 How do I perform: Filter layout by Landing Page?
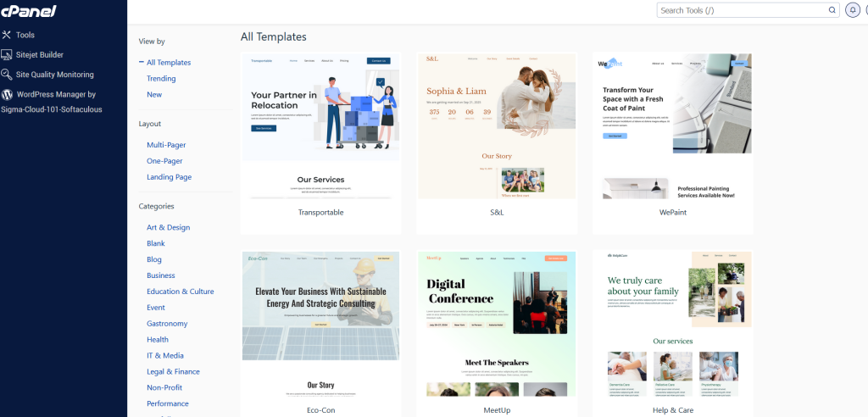(x=169, y=177)
